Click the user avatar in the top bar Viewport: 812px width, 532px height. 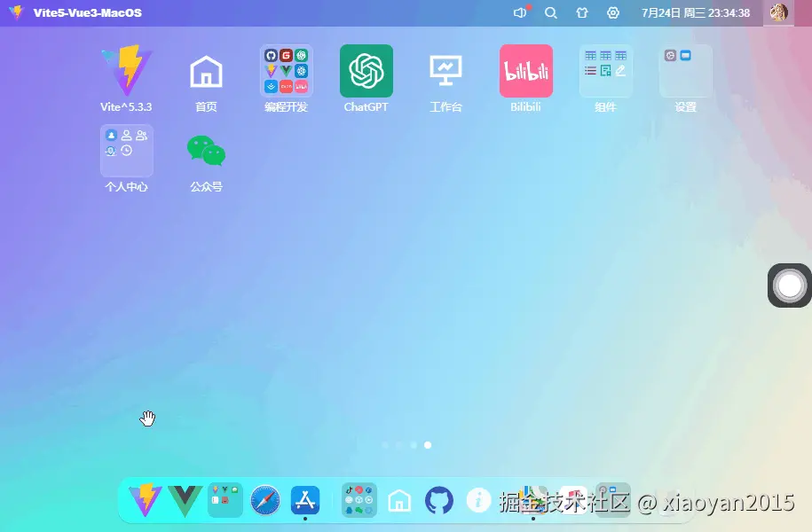[778, 12]
